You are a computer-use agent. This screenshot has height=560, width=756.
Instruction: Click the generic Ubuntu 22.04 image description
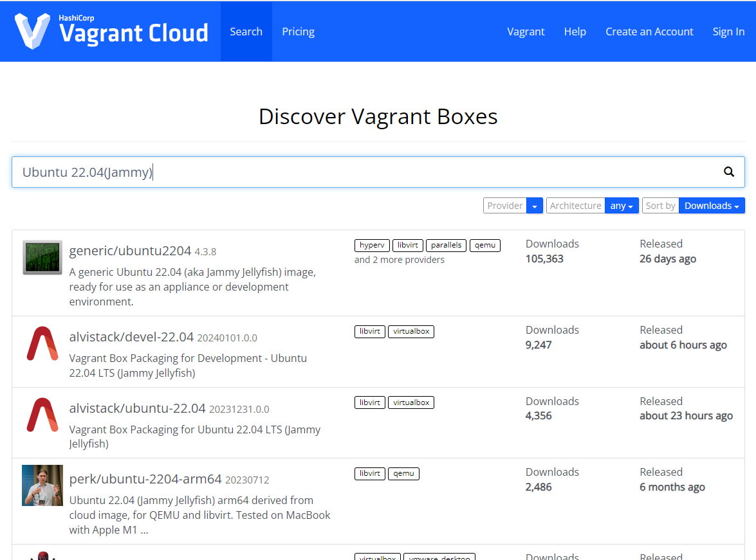coord(192,287)
